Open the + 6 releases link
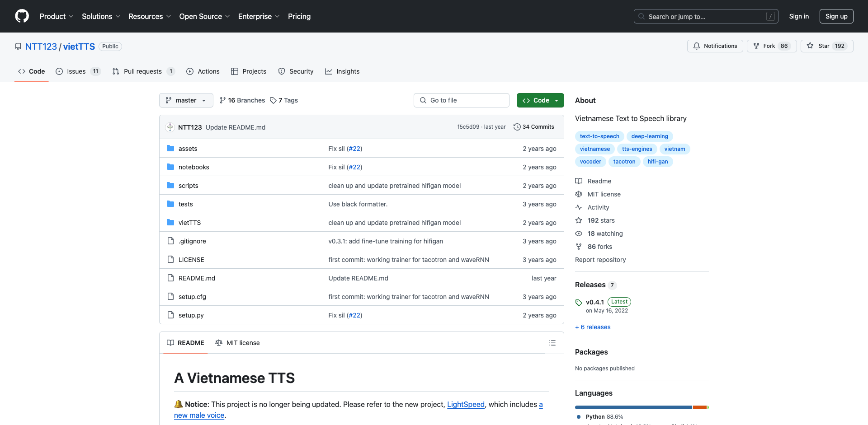 [x=593, y=327]
